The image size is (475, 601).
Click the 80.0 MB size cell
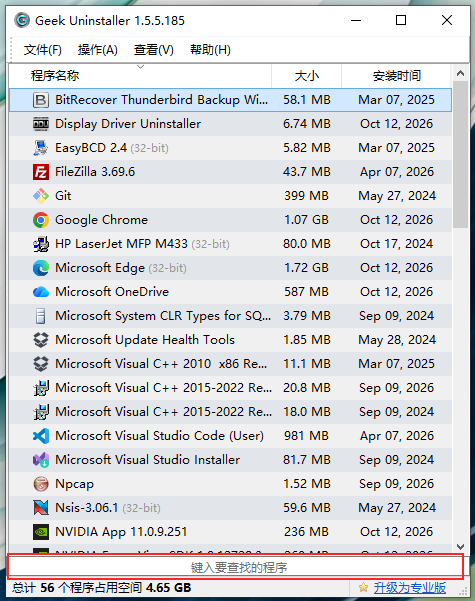[307, 244]
